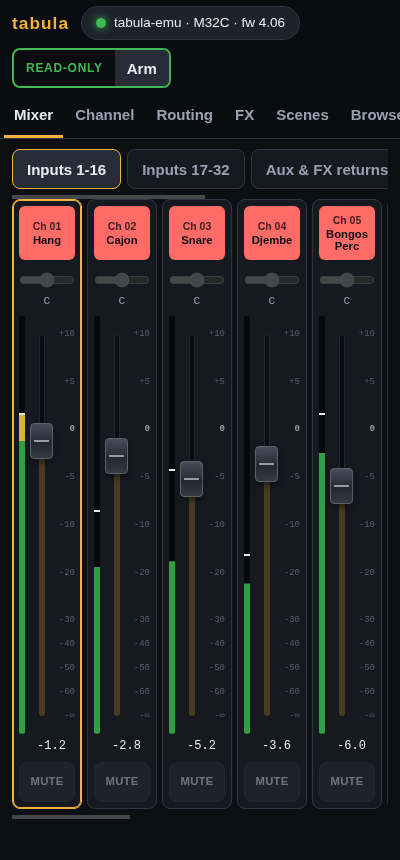
Task: Mute the Ch 01 Hang channel
Action: coord(47,782)
